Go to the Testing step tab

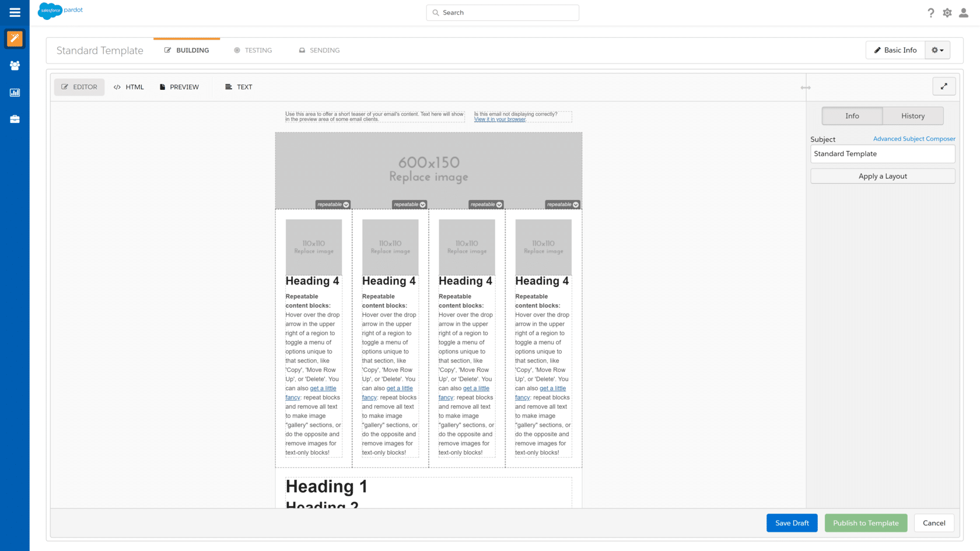click(x=253, y=50)
